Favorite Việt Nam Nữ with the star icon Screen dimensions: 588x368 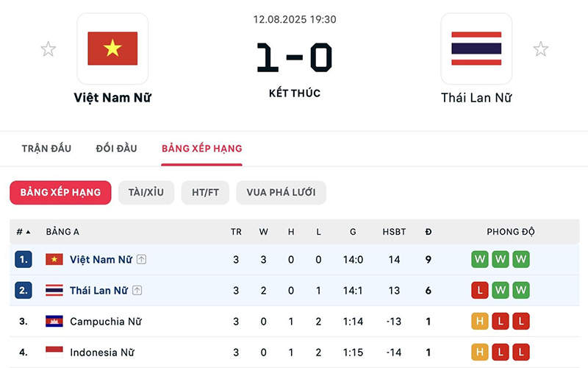click(x=48, y=49)
